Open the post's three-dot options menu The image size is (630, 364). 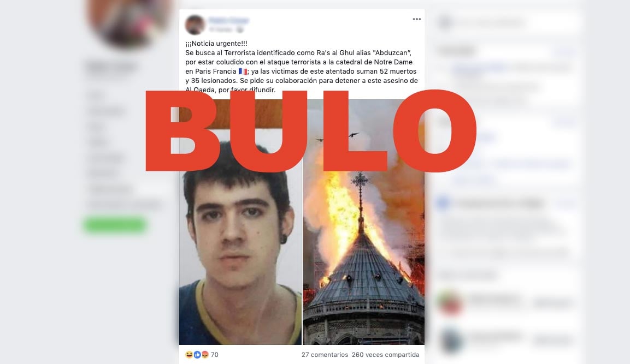[x=417, y=19]
